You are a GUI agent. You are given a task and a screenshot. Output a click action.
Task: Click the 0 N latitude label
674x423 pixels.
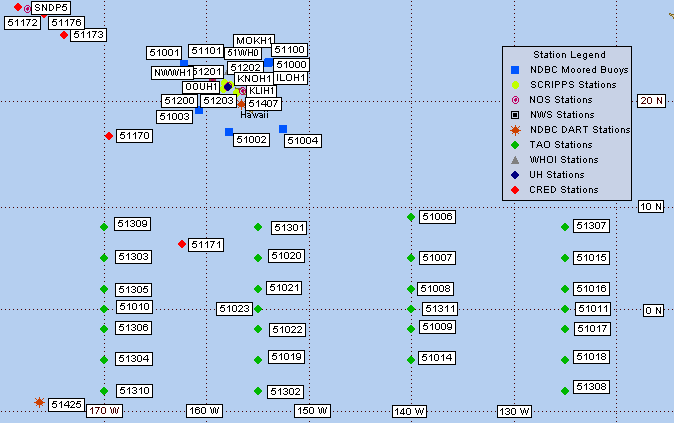click(653, 310)
